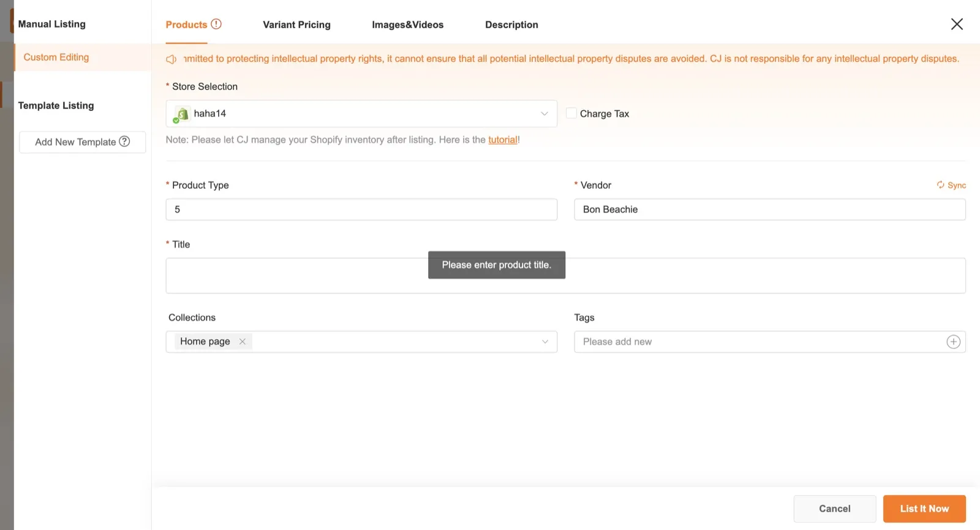Click the Product Type input field
This screenshot has height=530, width=980.
[x=361, y=210]
